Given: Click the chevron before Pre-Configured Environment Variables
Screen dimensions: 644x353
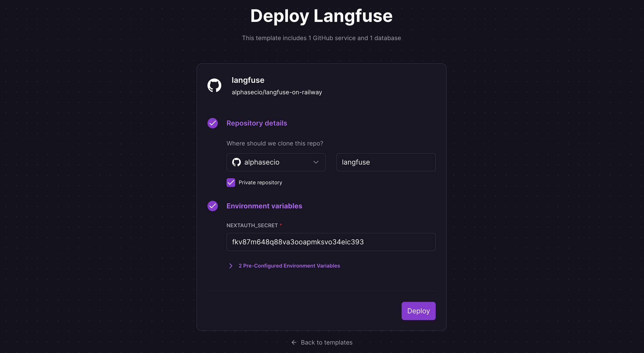Looking at the screenshot, I should [x=231, y=265].
